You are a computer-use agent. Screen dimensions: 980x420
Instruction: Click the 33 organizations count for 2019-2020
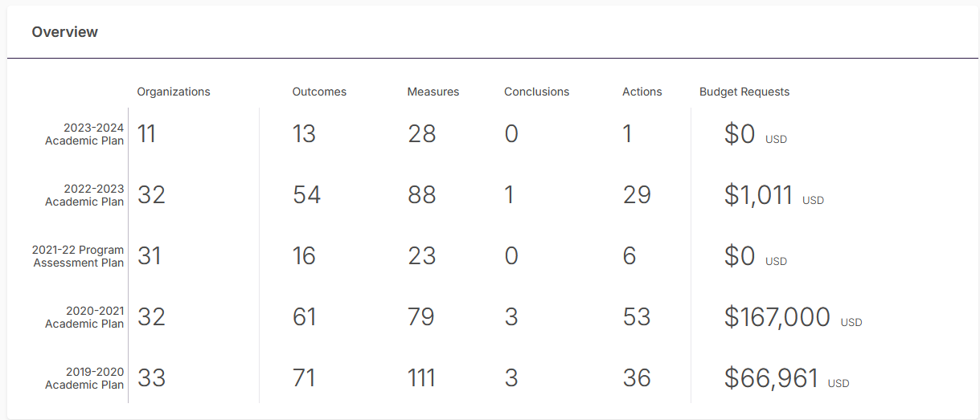(151, 378)
